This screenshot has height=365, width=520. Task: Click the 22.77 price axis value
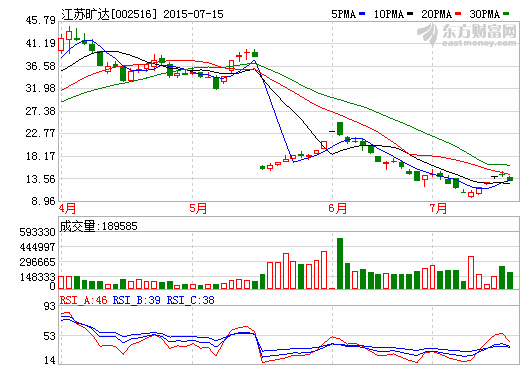(x=41, y=133)
